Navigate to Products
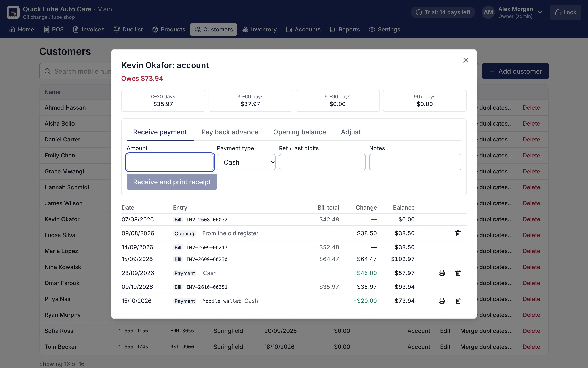Viewport: 588px width, 368px height. pyautogui.click(x=169, y=29)
